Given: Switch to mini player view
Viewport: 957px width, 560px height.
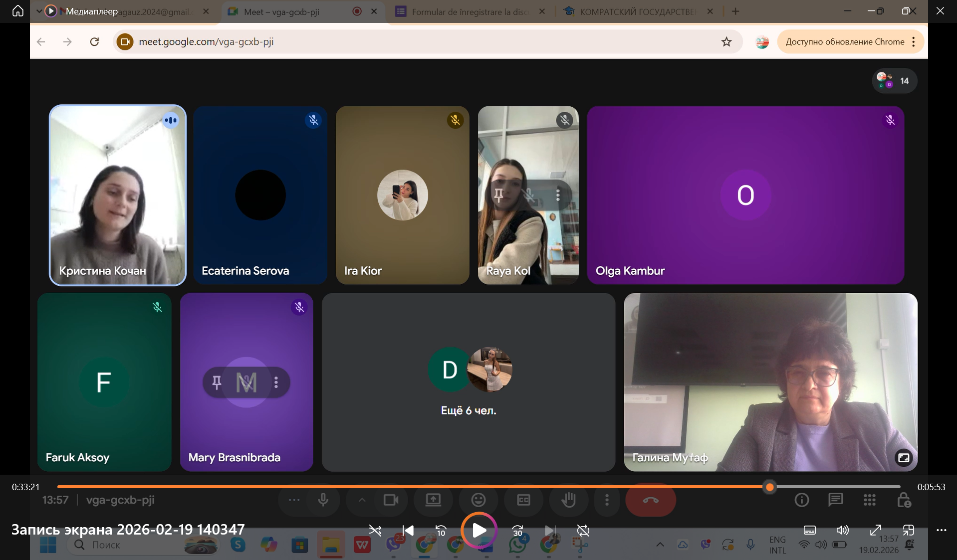Looking at the screenshot, I should click(x=908, y=530).
